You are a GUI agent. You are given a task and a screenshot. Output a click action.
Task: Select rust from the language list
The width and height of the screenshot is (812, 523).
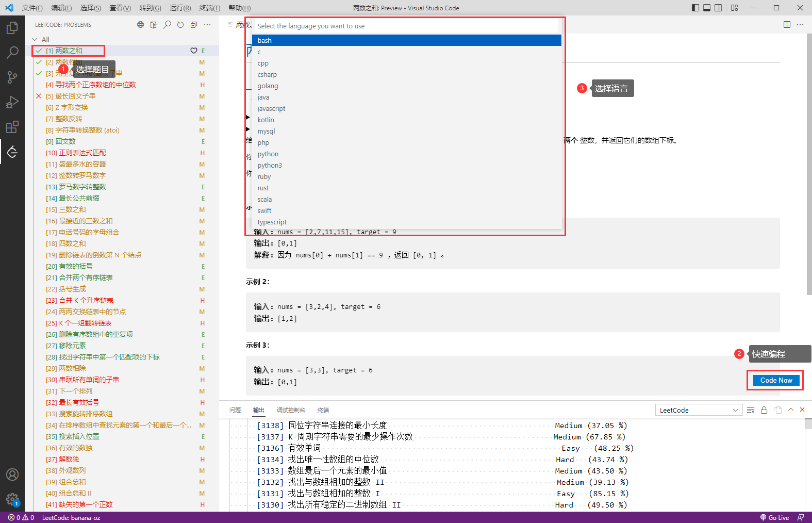click(407, 188)
